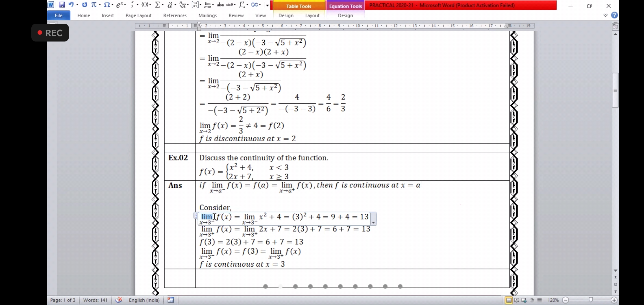
Task: Toggle the ruler button above scrollbar
Action: 615,27
